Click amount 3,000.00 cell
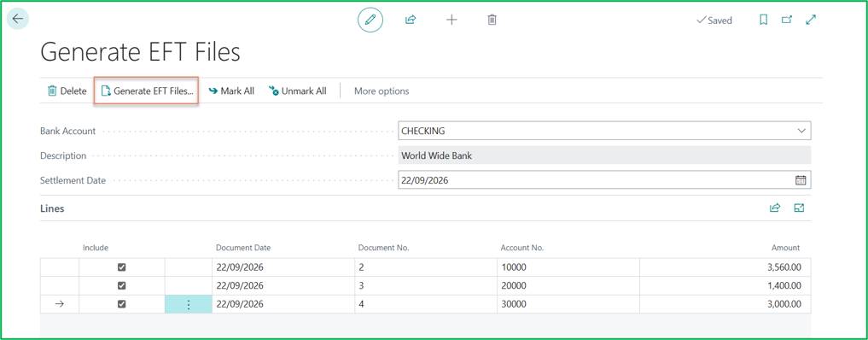 click(x=725, y=304)
